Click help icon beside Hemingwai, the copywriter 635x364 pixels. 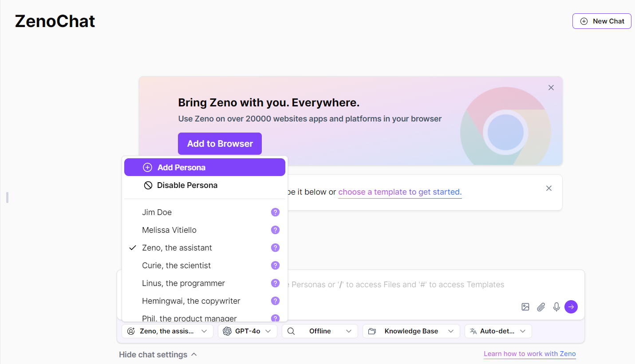coord(275,301)
